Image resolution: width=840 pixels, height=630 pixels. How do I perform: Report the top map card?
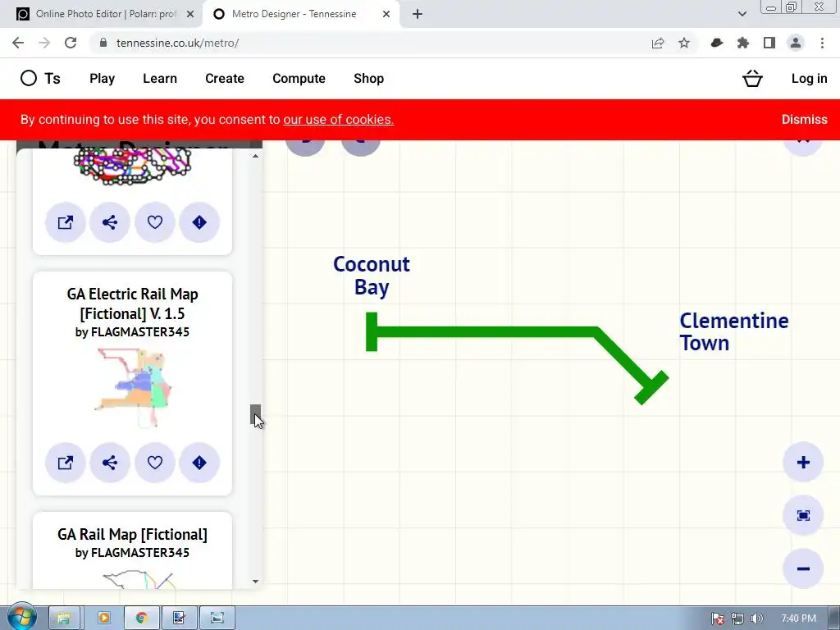tap(199, 222)
